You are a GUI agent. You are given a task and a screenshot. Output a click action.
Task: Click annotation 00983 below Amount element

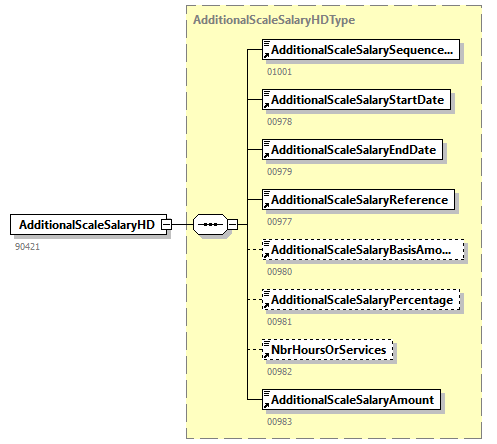(x=279, y=422)
